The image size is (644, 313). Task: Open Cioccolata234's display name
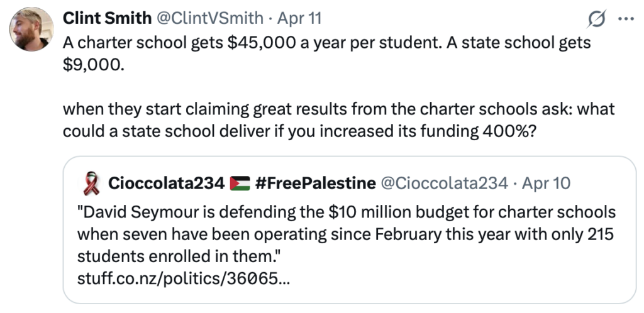pyautogui.click(x=166, y=183)
